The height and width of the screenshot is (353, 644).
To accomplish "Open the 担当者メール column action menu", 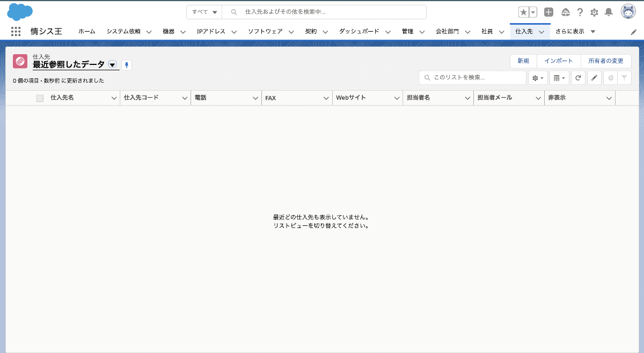I will (x=538, y=98).
